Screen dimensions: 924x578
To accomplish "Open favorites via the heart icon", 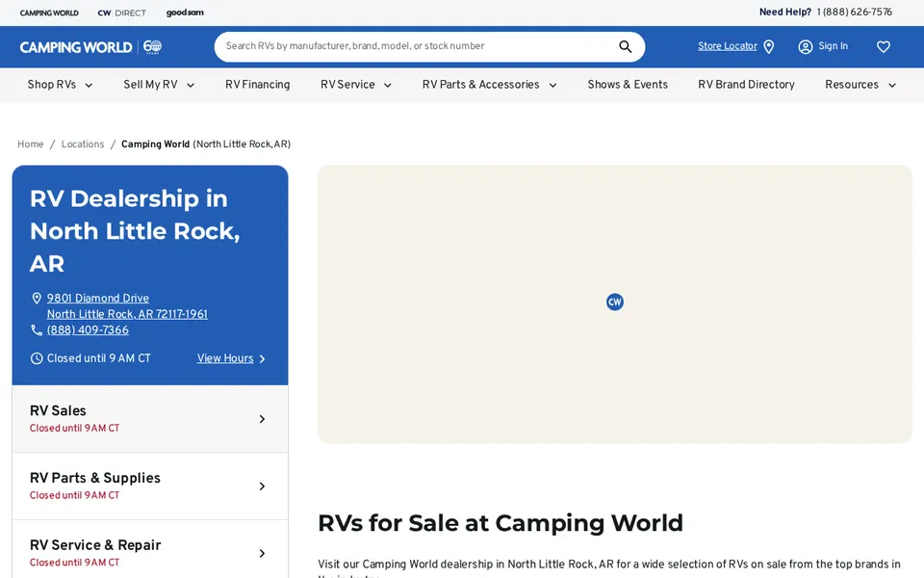I will click(x=883, y=46).
